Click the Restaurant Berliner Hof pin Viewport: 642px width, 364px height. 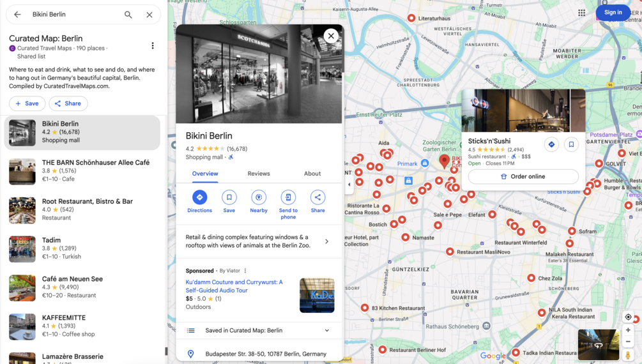(383, 350)
